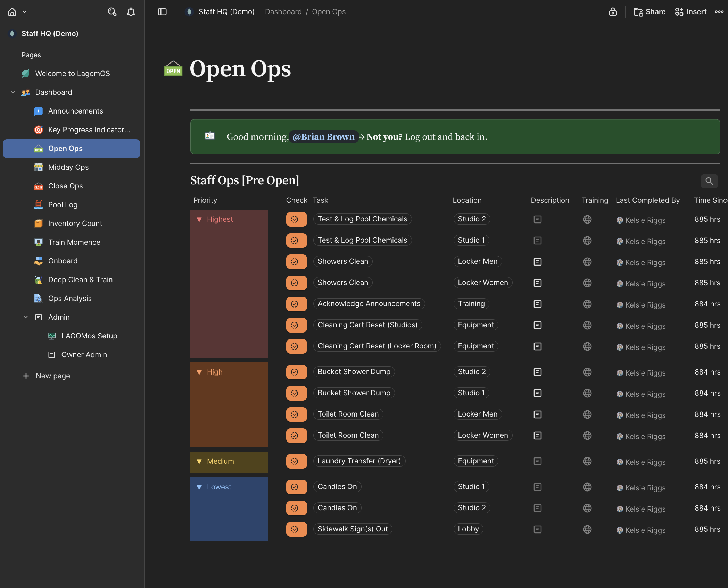Click the Open Ops page title
Screen dimensions: 728x588
[240, 69]
